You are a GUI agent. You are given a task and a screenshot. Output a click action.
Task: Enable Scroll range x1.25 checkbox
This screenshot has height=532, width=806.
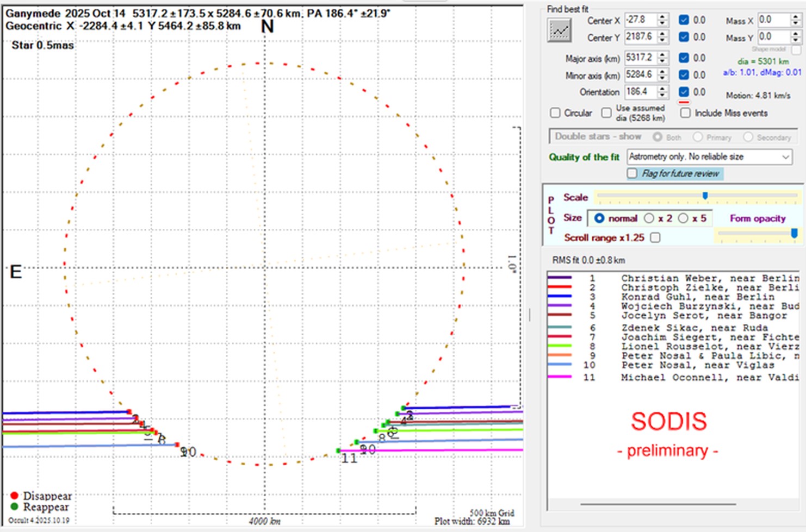[656, 237]
